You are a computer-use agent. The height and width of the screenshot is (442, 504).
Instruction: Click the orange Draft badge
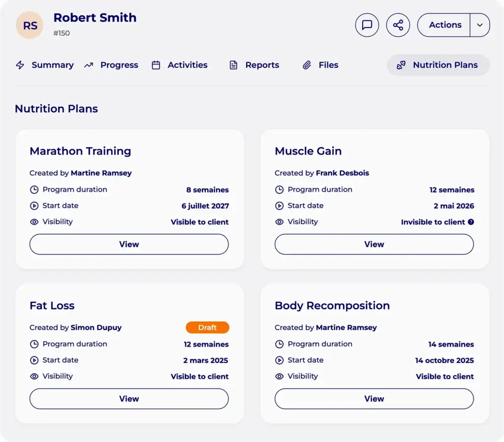[207, 327]
